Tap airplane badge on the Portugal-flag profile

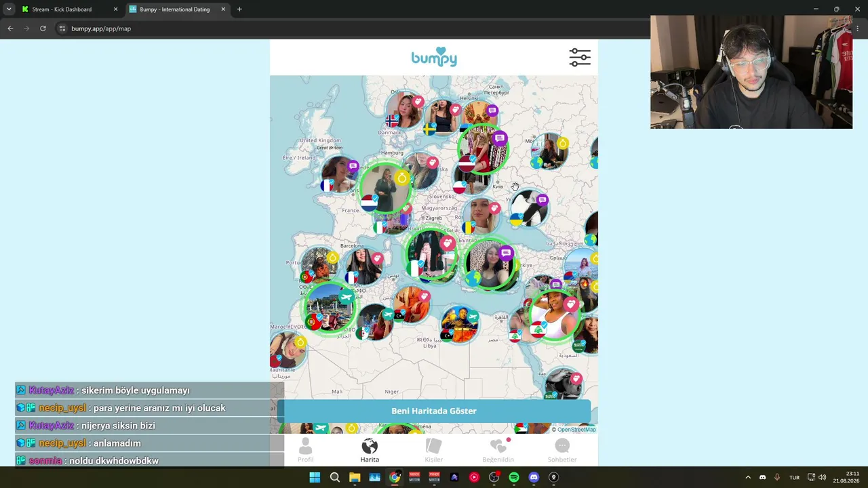coord(347,298)
